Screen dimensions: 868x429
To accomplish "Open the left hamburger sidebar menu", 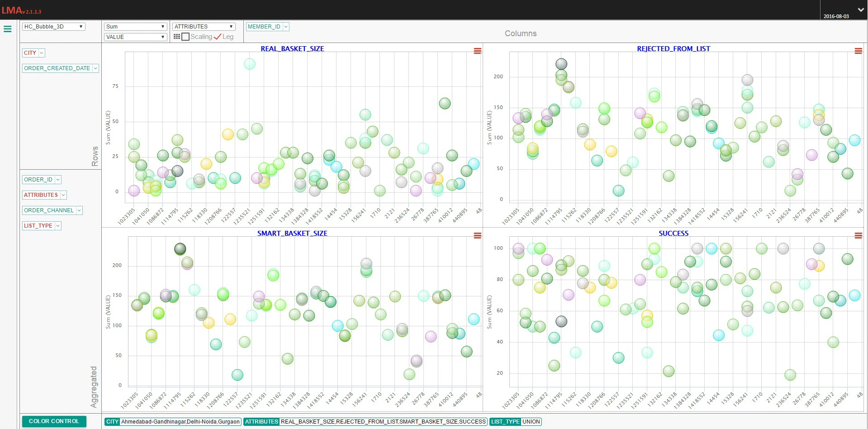I will 7,29.
